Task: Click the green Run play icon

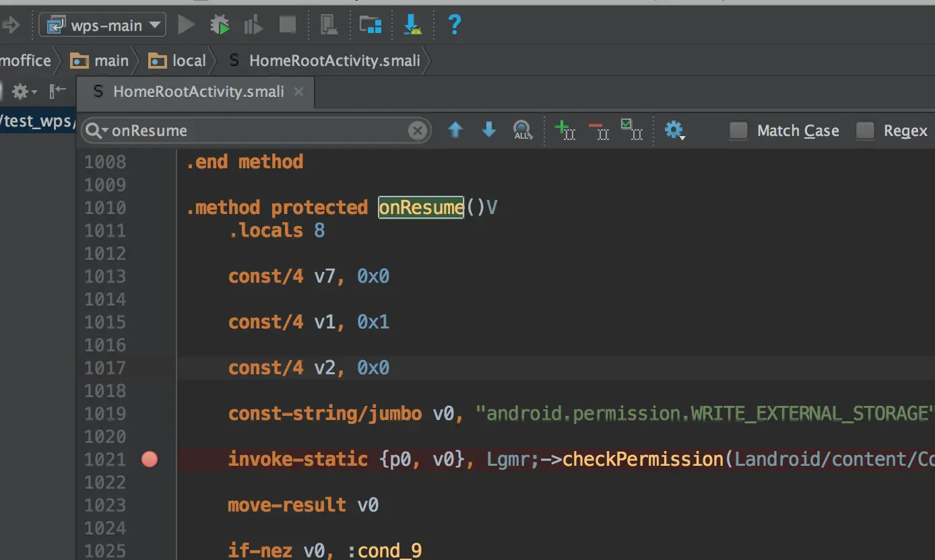Action: pyautogui.click(x=186, y=26)
